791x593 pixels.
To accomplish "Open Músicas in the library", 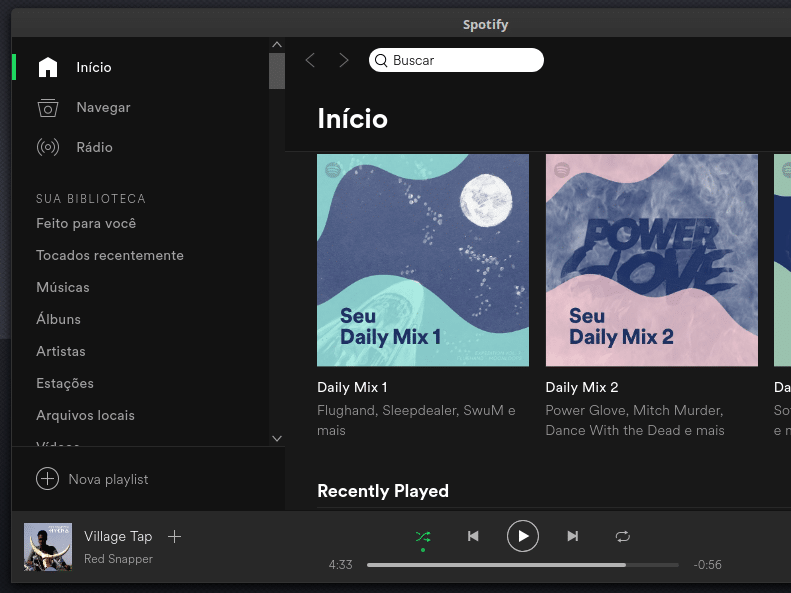I will [63, 287].
